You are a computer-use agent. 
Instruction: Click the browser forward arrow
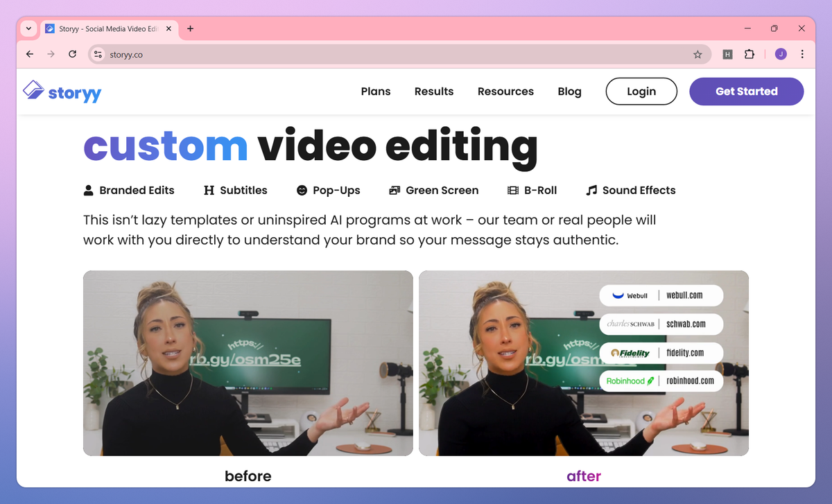51,54
